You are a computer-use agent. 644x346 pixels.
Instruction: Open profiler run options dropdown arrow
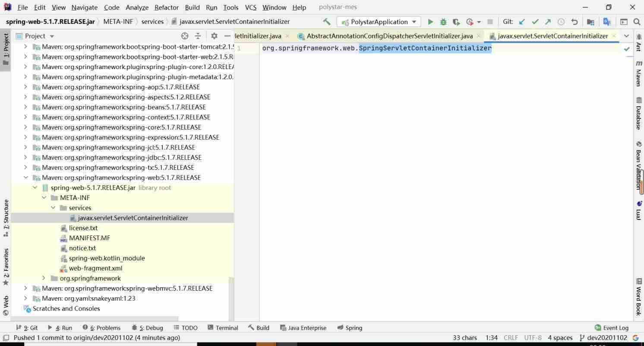point(479,22)
